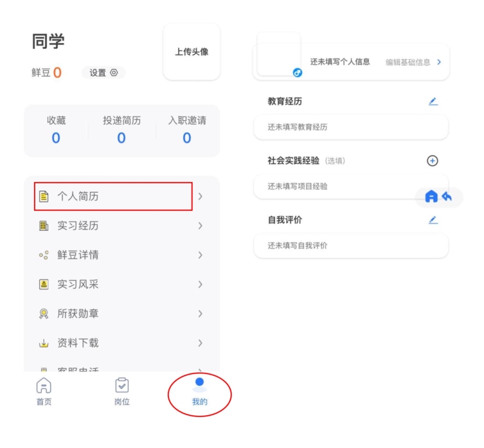Switch to the 首页 tab

pos(44,391)
